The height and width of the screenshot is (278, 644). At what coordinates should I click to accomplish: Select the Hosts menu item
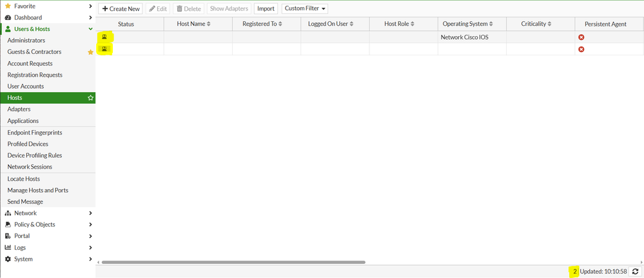point(48,98)
